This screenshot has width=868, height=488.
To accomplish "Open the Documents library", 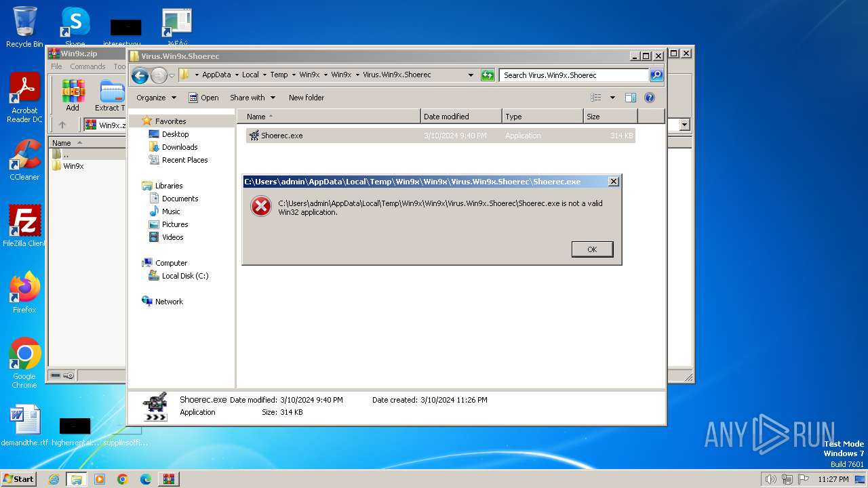I will click(180, 199).
